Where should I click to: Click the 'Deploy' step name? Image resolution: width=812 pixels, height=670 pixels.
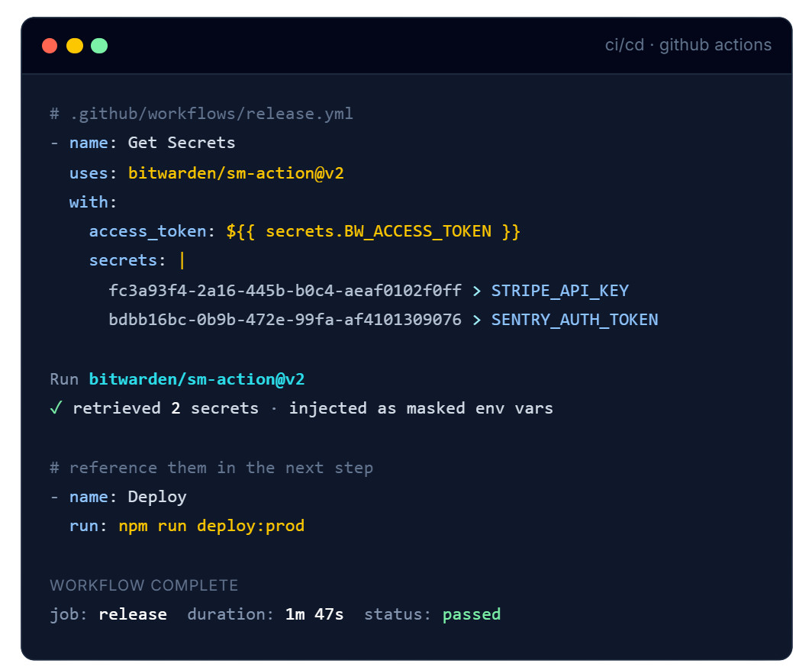coord(157,497)
